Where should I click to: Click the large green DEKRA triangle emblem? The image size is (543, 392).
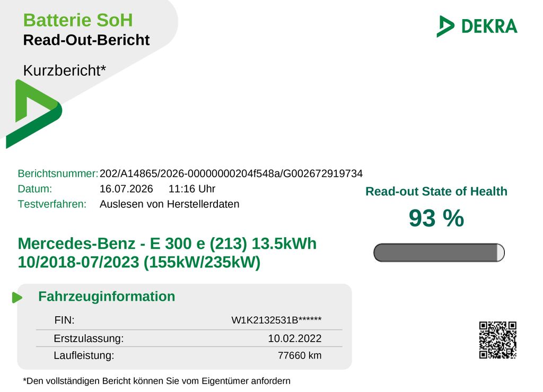coord(34,114)
